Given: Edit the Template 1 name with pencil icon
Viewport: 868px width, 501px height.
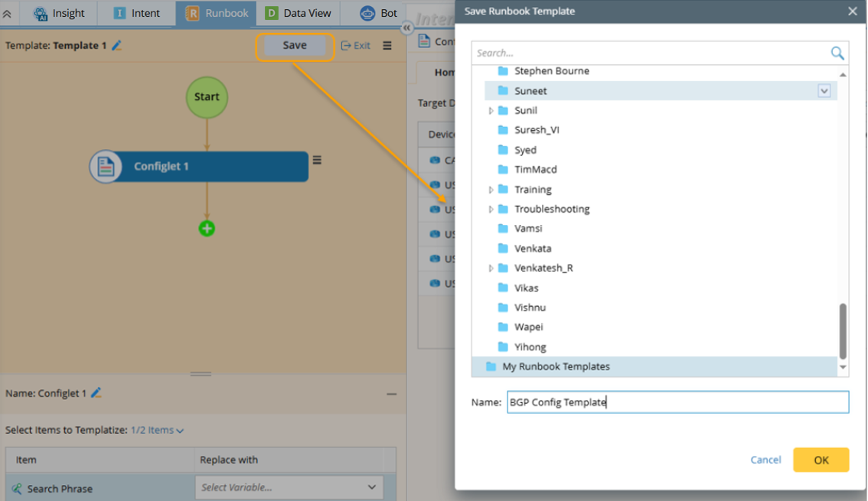Looking at the screenshot, I should 117,45.
